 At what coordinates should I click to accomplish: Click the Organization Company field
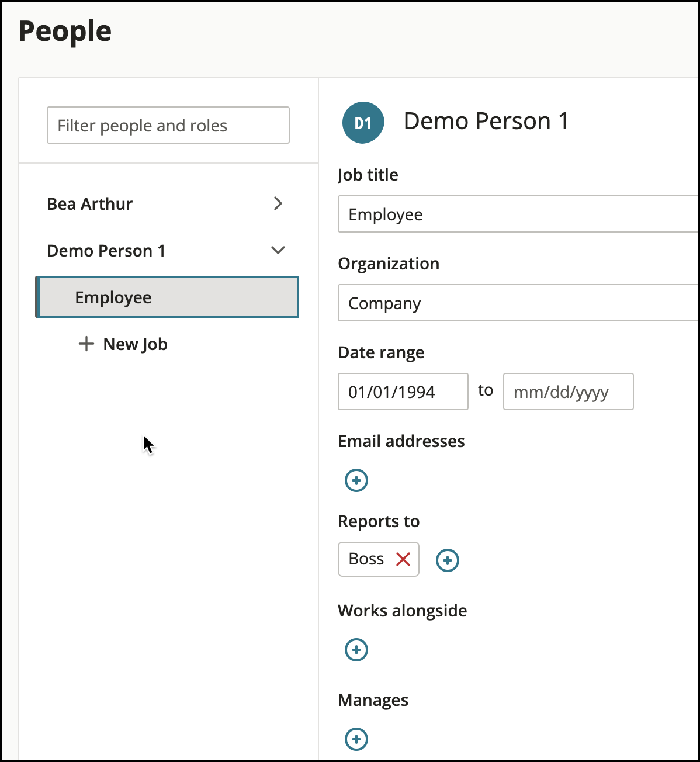point(519,303)
